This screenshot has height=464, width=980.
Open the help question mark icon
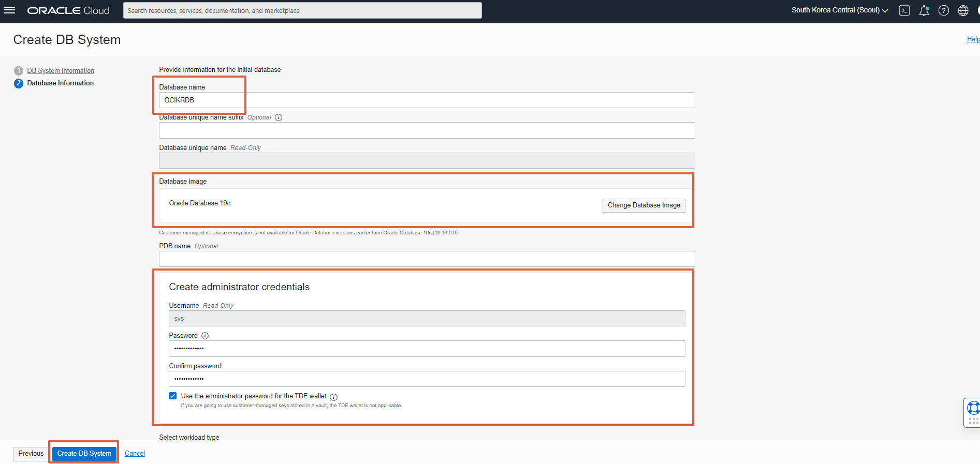click(944, 10)
